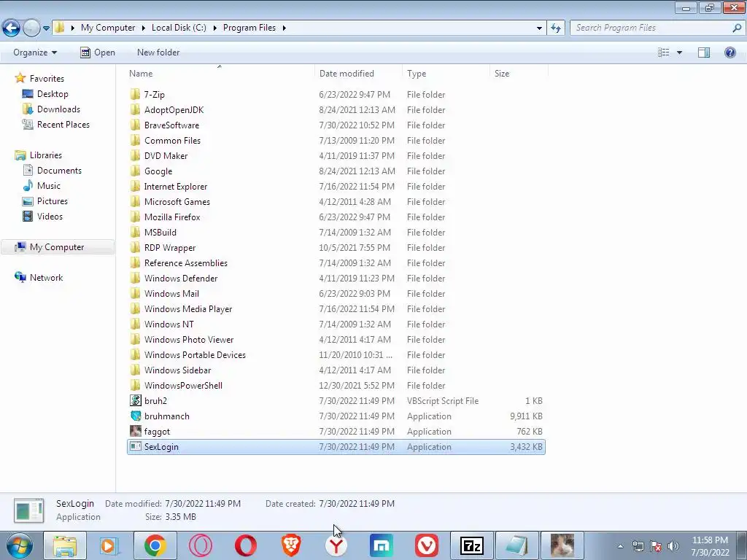Select the bruhmanch application icon
Image resolution: width=747 pixels, height=560 pixels.
pos(135,416)
